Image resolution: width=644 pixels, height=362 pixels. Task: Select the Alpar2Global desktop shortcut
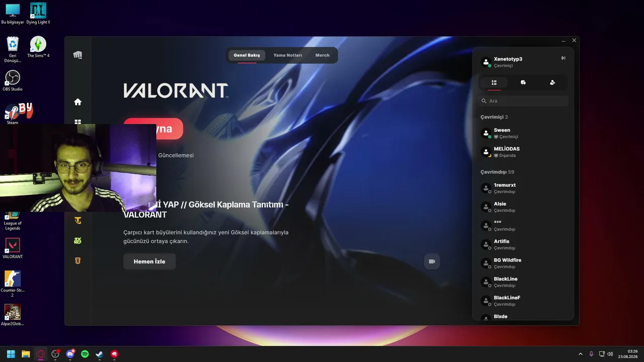(13, 315)
